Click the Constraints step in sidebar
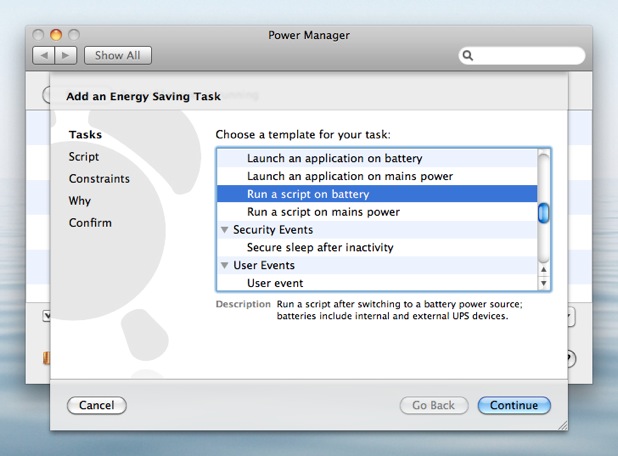 click(99, 179)
